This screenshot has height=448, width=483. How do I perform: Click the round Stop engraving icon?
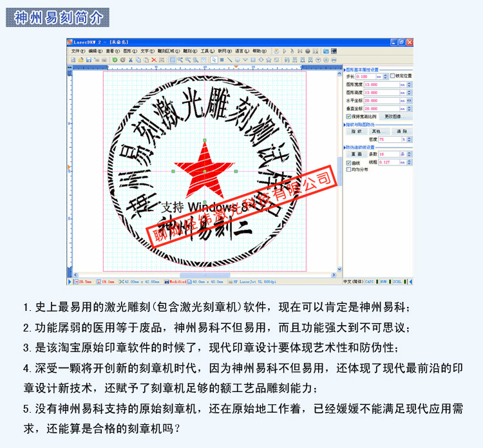307,51
